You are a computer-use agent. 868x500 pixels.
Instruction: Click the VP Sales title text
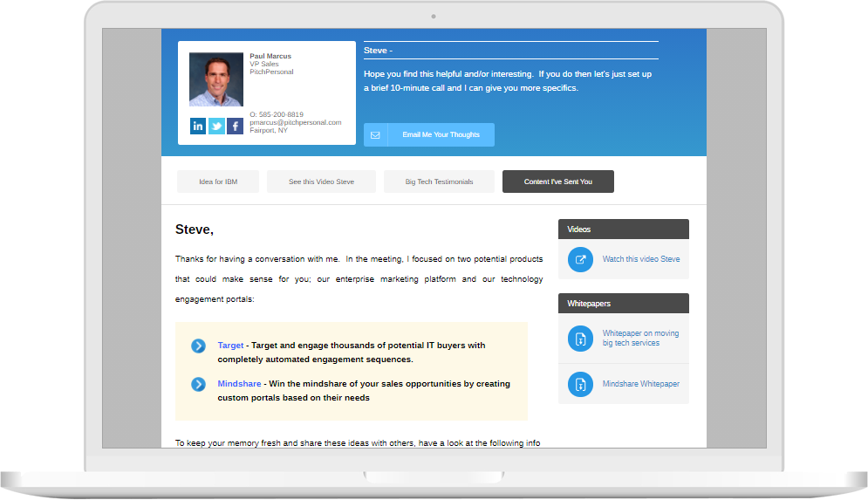[264, 65]
